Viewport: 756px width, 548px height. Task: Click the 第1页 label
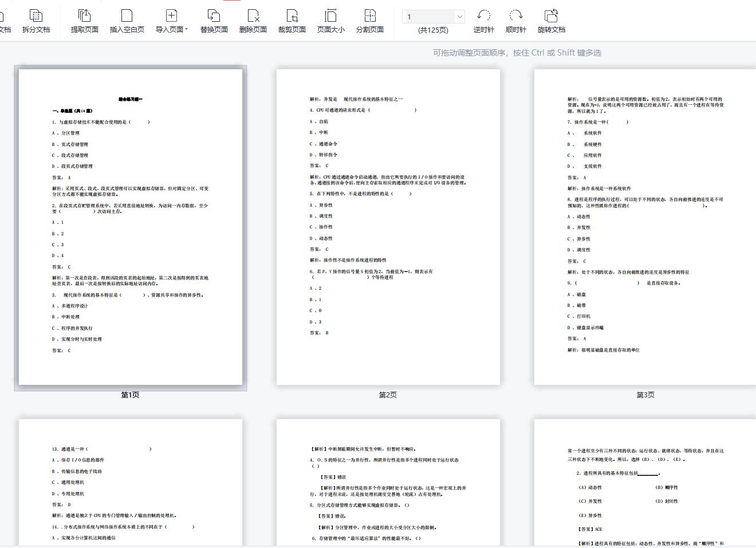(130, 395)
